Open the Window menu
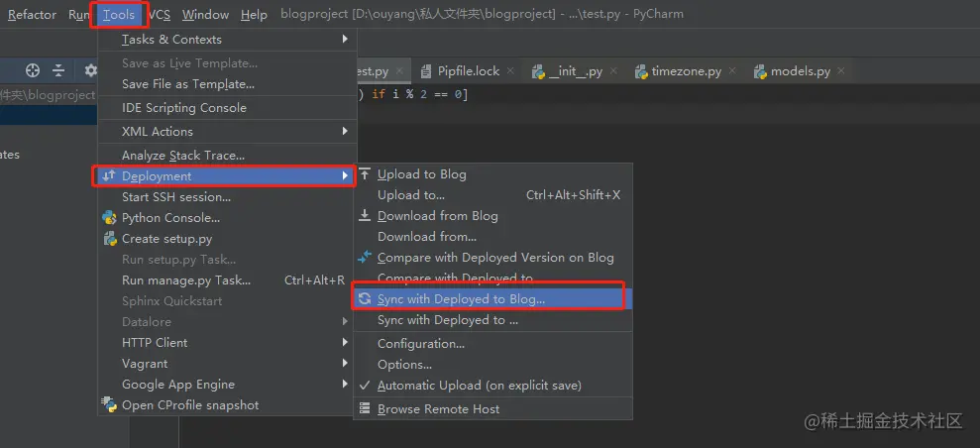980x448 pixels. [x=206, y=14]
